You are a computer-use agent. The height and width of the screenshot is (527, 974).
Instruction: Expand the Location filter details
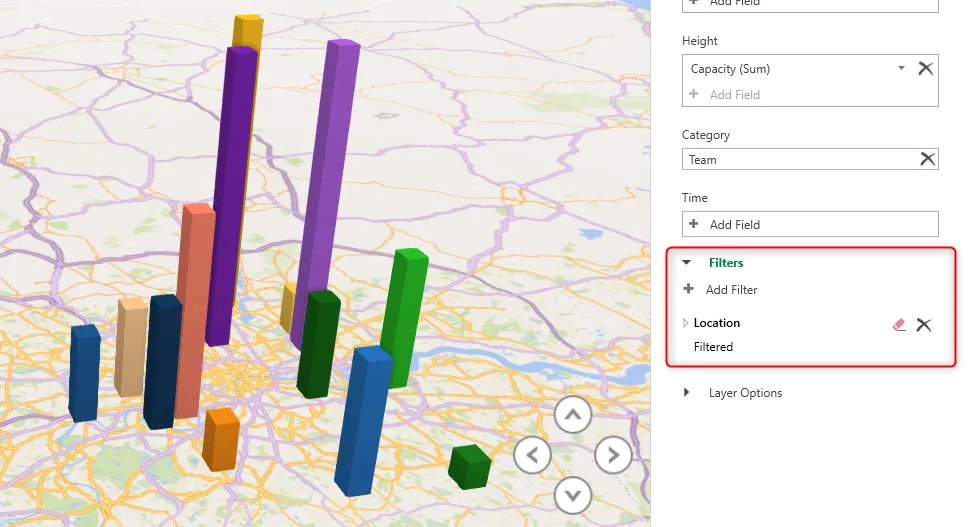(x=685, y=323)
